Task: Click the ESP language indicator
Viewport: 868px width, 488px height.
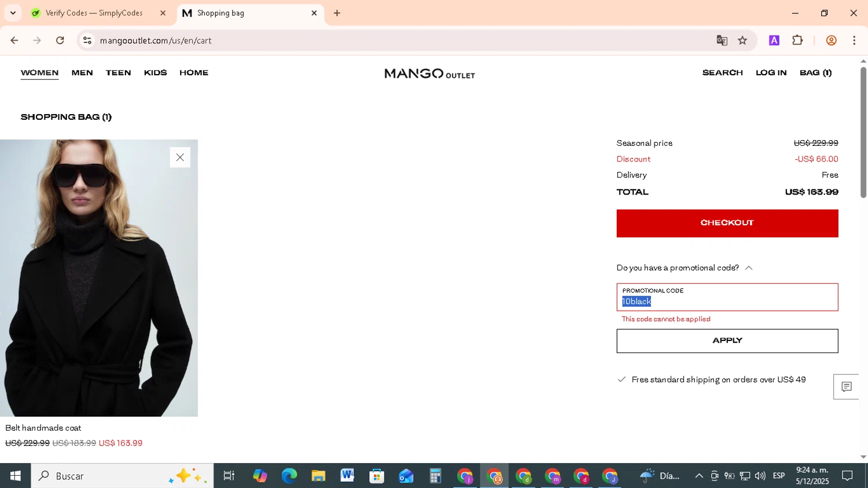Action: pos(779,476)
